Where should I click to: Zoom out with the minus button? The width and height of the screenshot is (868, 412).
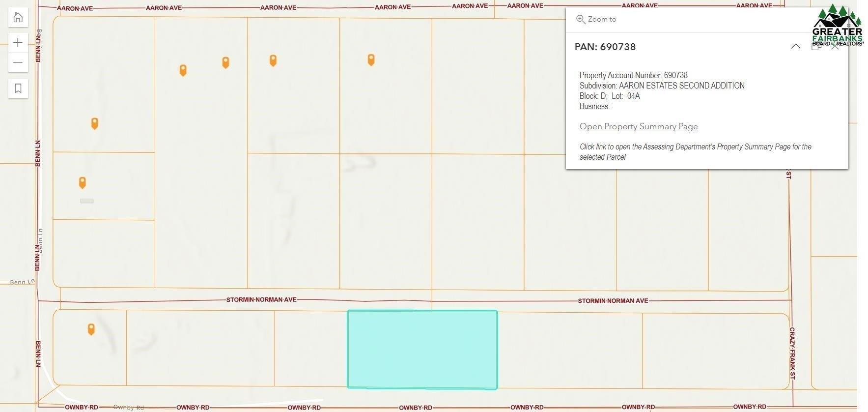18,62
